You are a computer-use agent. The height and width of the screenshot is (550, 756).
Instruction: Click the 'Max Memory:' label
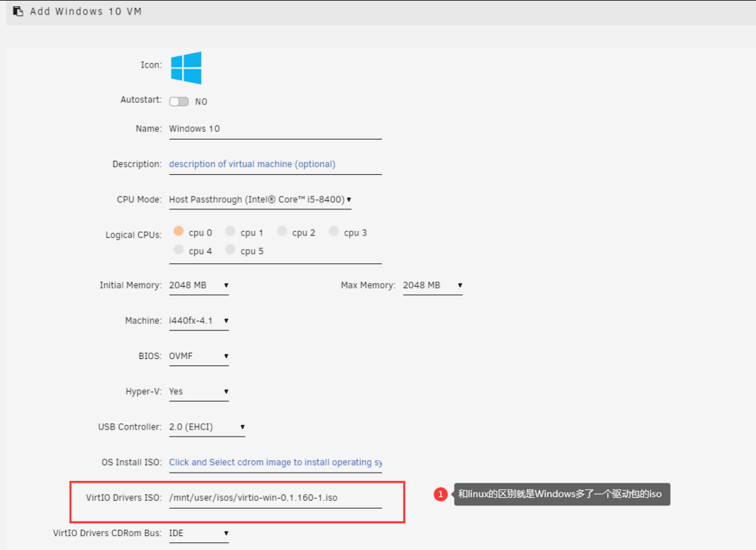[x=368, y=285]
